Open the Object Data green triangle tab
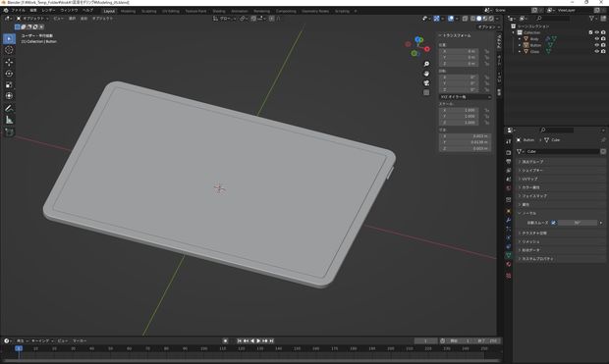 (x=509, y=255)
